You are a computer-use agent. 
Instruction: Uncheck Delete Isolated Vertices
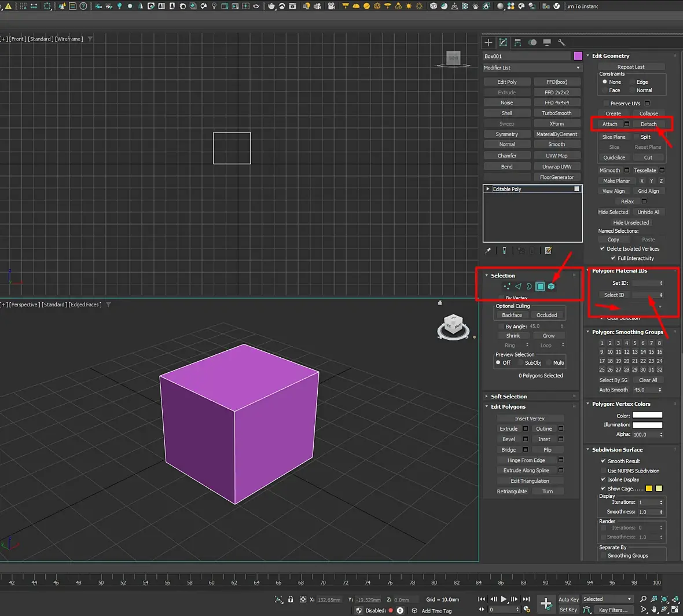click(x=603, y=249)
